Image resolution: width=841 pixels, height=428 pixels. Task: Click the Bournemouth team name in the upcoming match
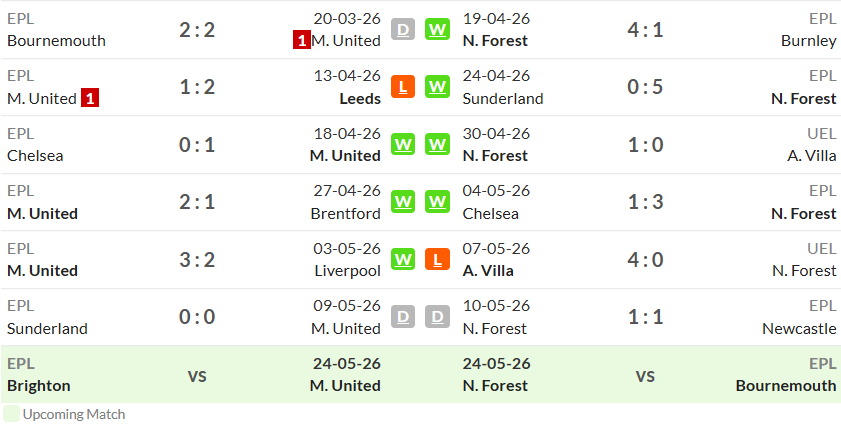pos(786,386)
